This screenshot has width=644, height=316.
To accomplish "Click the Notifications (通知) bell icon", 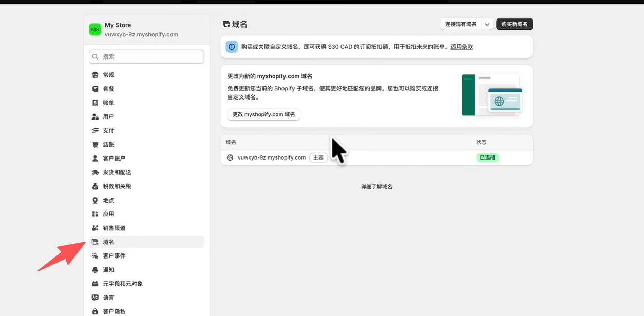I will coord(95,270).
